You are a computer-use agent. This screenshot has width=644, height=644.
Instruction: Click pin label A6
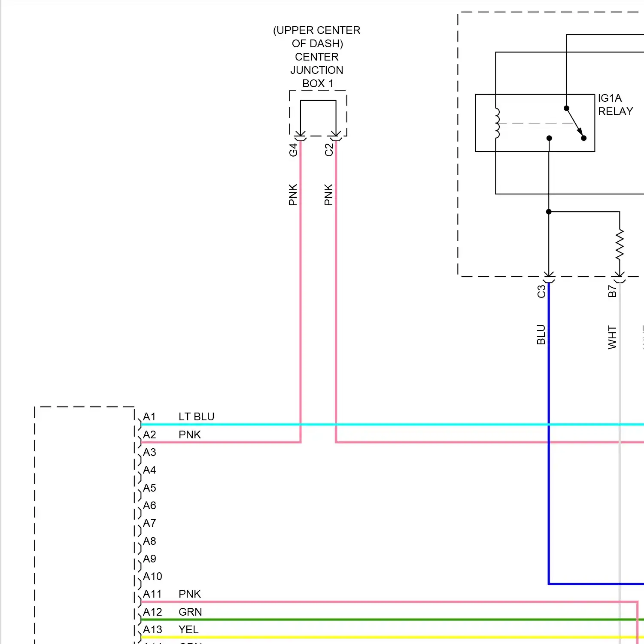149,506
